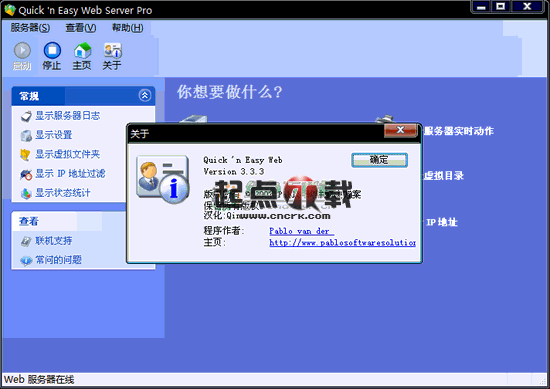Open the 帮助(H) menu
The image size is (550, 389).
[x=127, y=28]
